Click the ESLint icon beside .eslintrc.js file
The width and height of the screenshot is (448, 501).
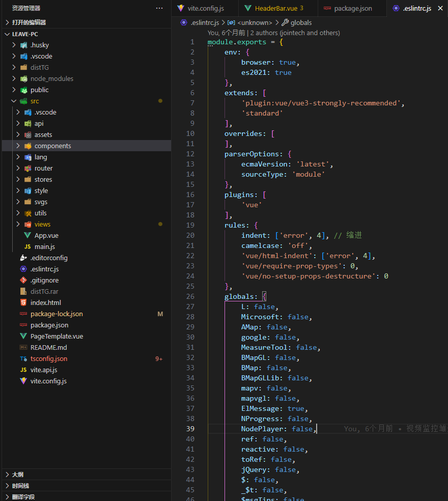23,269
